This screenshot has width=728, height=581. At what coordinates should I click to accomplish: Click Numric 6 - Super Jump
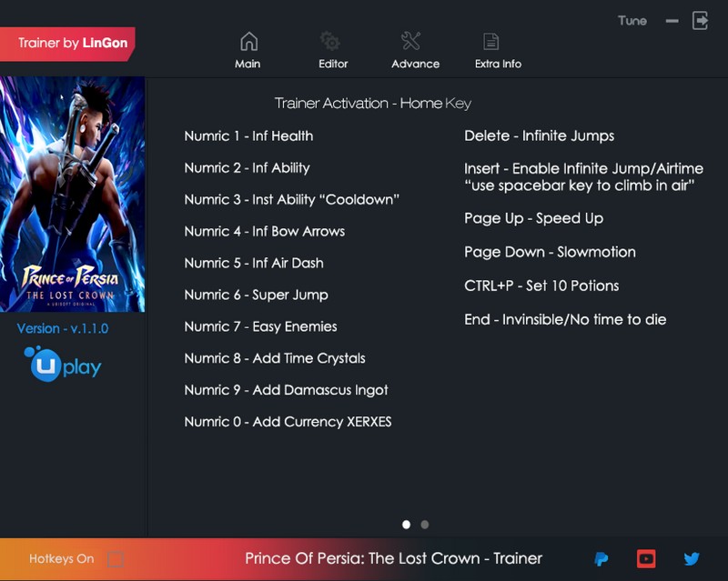257,296
